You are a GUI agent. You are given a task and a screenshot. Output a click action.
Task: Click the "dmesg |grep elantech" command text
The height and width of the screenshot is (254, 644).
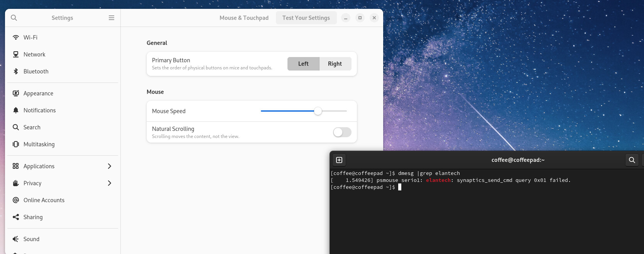coord(429,173)
